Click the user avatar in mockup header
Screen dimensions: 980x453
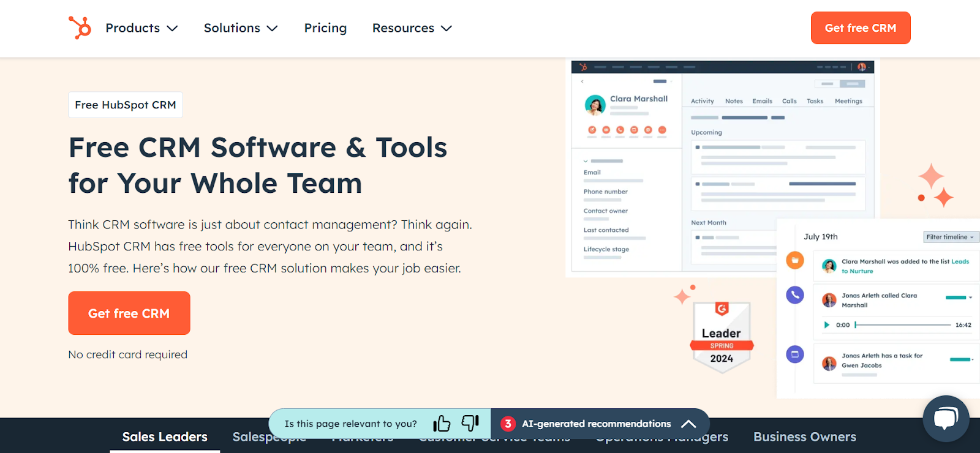(862, 67)
